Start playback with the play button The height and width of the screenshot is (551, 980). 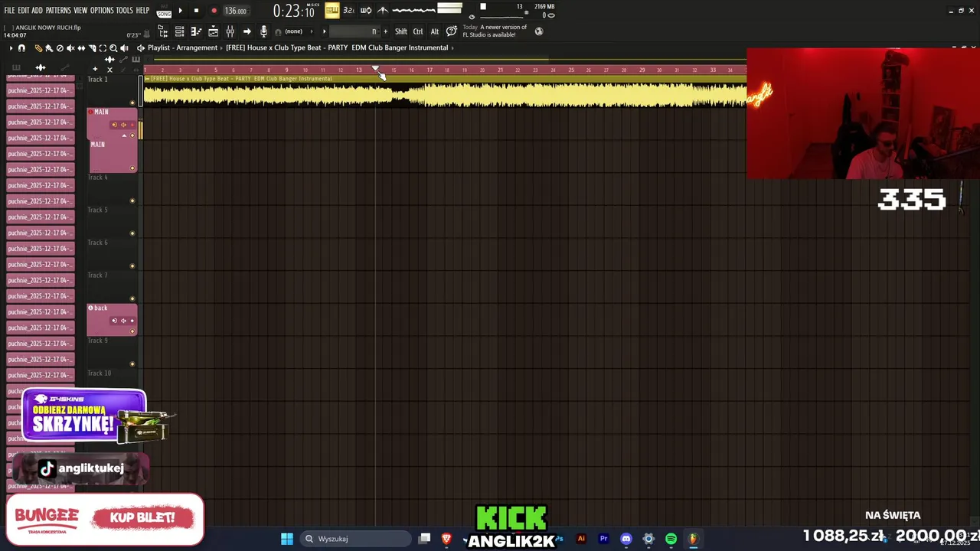[x=181, y=11]
